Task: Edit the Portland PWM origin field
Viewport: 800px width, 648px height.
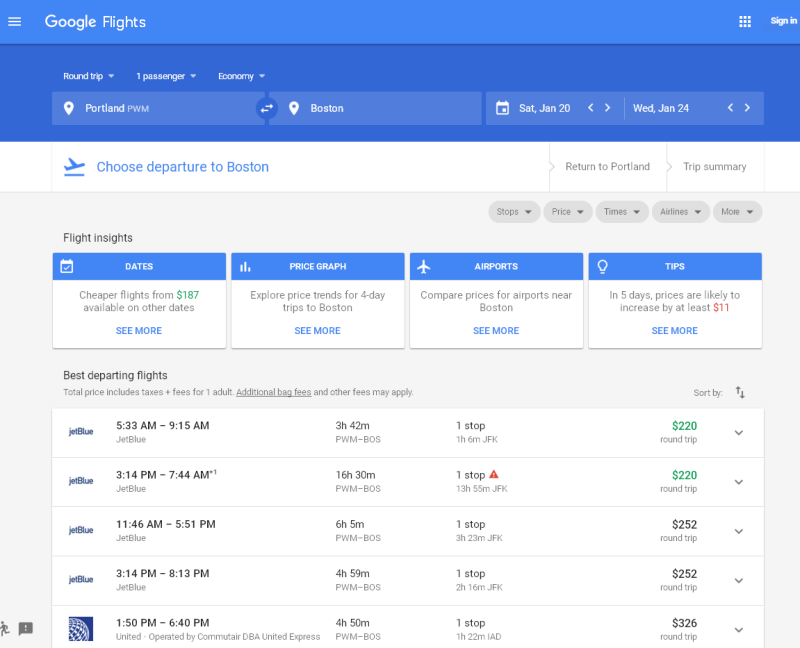Action: (158, 108)
